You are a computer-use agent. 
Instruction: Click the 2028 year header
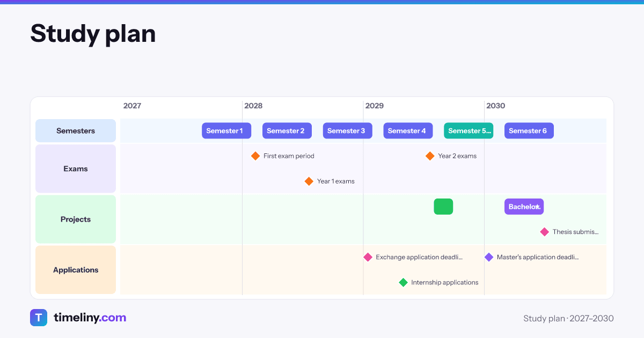click(253, 106)
